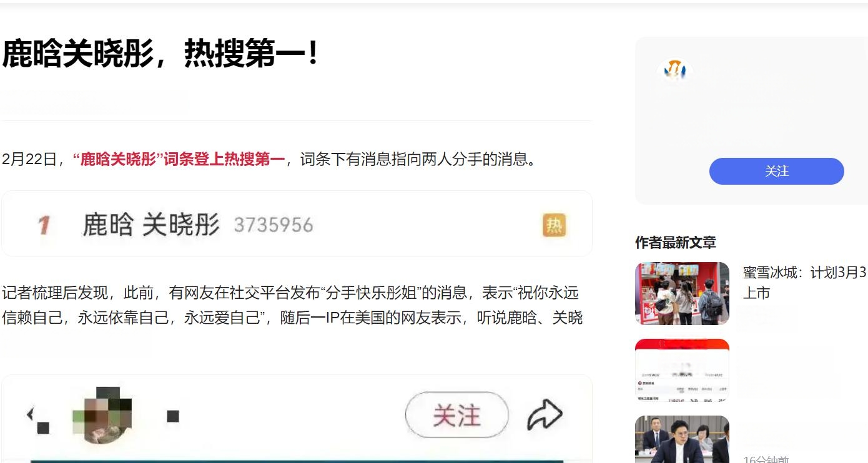Open the meeting photo article thumbnail
The width and height of the screenshot is (868, 463).
pyautogui.click(x=682, y=439)
